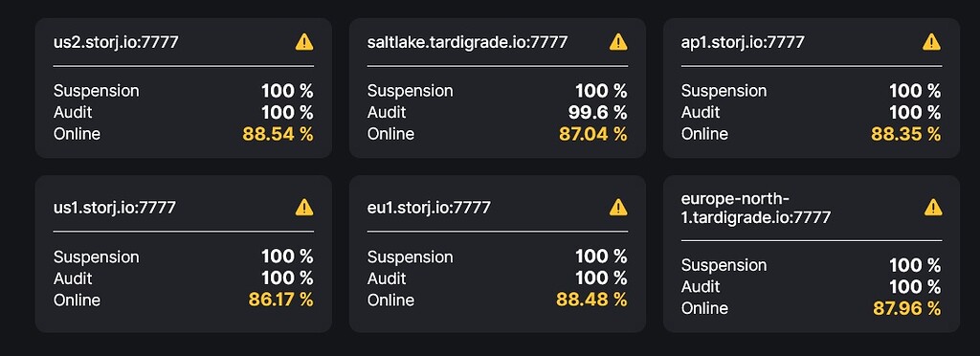Open the us1.storj.io:7777 satellite heading
The height and width of the screenshot is (356, 980).
click(x=115, y=208)
